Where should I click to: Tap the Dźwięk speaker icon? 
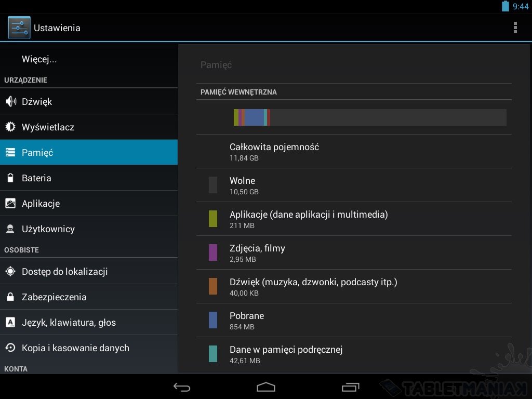coord(10,101)
